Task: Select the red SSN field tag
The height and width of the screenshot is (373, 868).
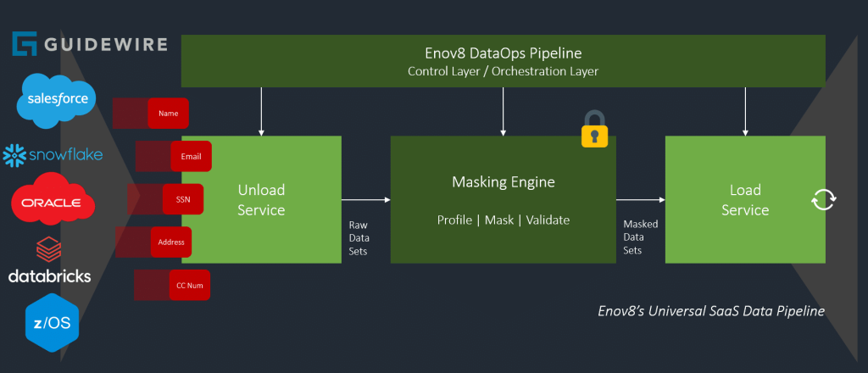Action: [182, 199]
